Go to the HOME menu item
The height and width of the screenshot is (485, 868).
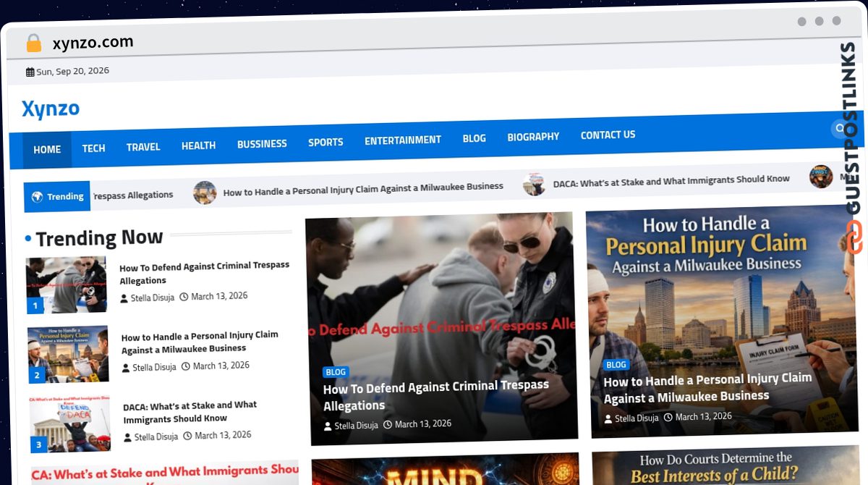click(x=47, y=150)
